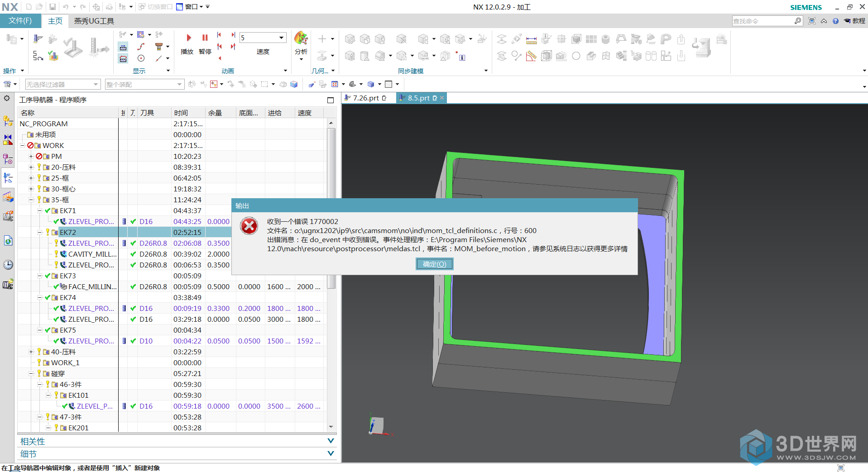The width and height of the screenshot is (868, 472).
Task: Collapse the 35-框 group
Action: coord(31,200)
